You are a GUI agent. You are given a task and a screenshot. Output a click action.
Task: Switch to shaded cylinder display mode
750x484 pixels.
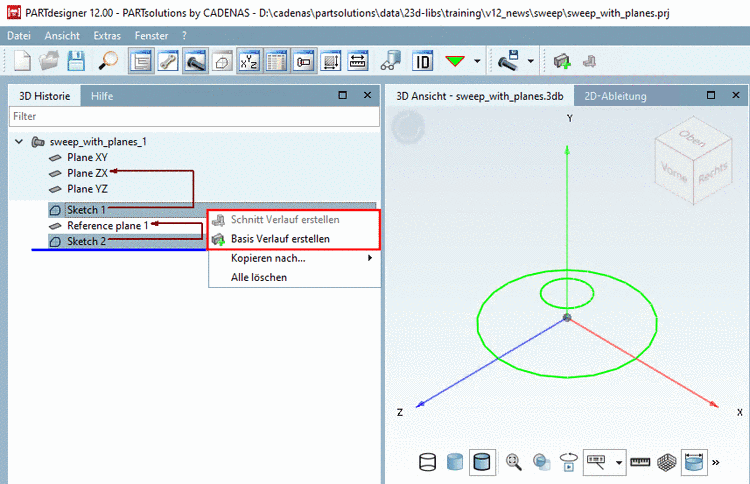click(454, 462)
